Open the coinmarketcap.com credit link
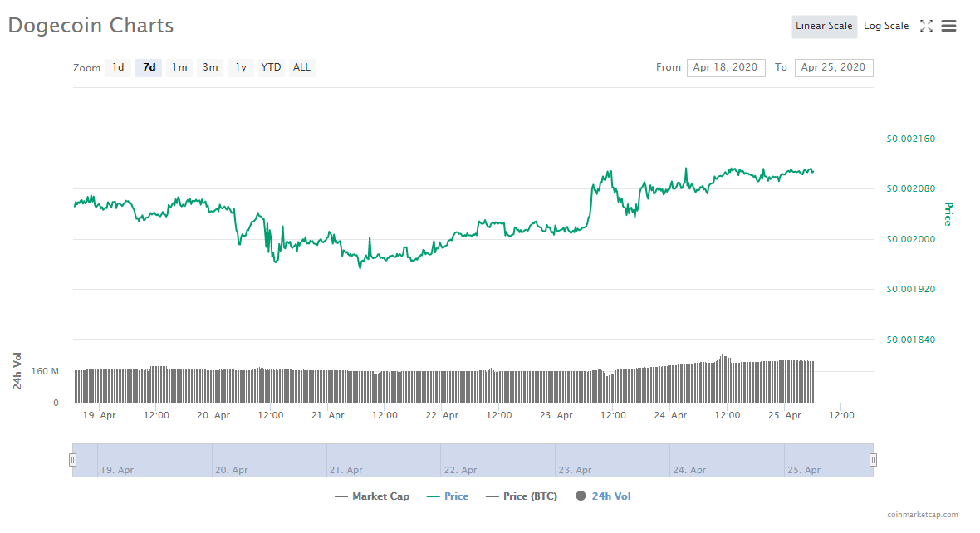980x533 pixels. click(923, 515)
